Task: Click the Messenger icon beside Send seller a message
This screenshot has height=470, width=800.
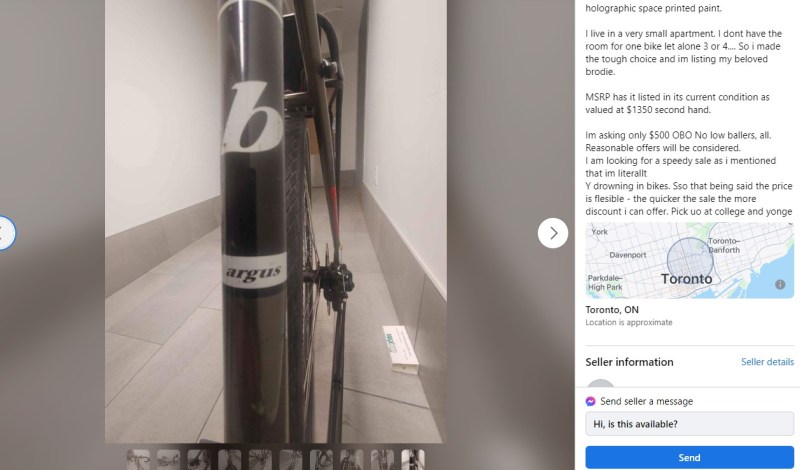Action: pyautogui.click(x=590, y=402)
